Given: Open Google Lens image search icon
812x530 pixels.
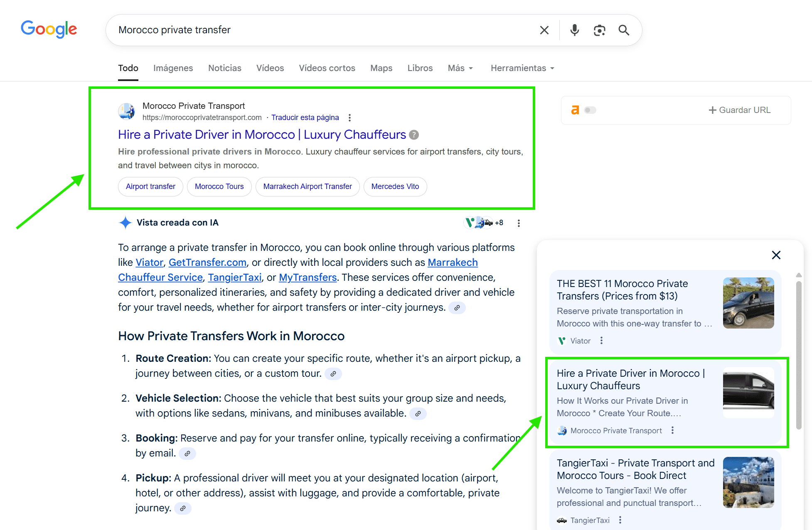Looking at the screenshot, I should tap(599, 30).
